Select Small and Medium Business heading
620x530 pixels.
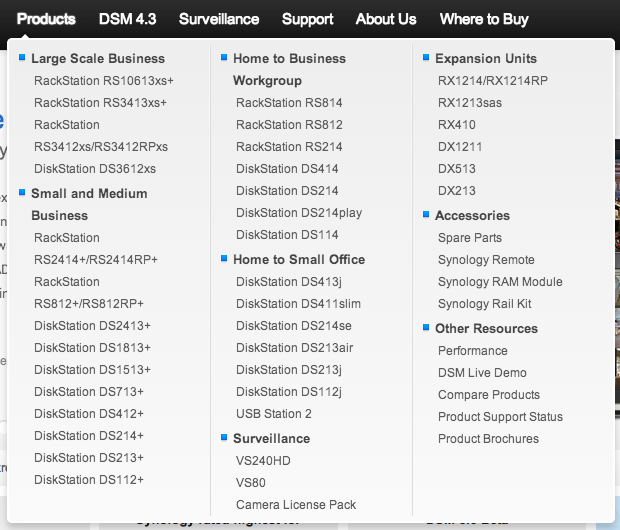tap(89, 204)
